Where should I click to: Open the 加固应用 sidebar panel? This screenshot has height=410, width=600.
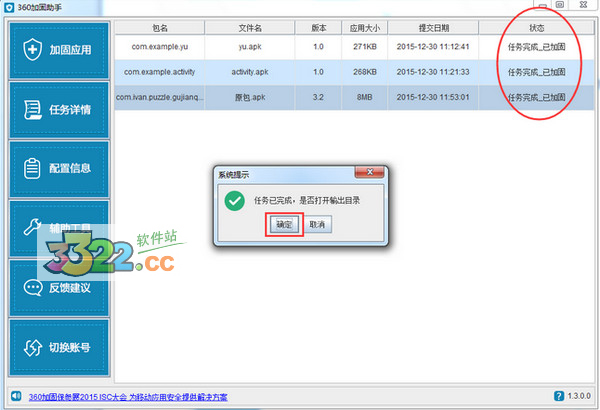[59, 50]
